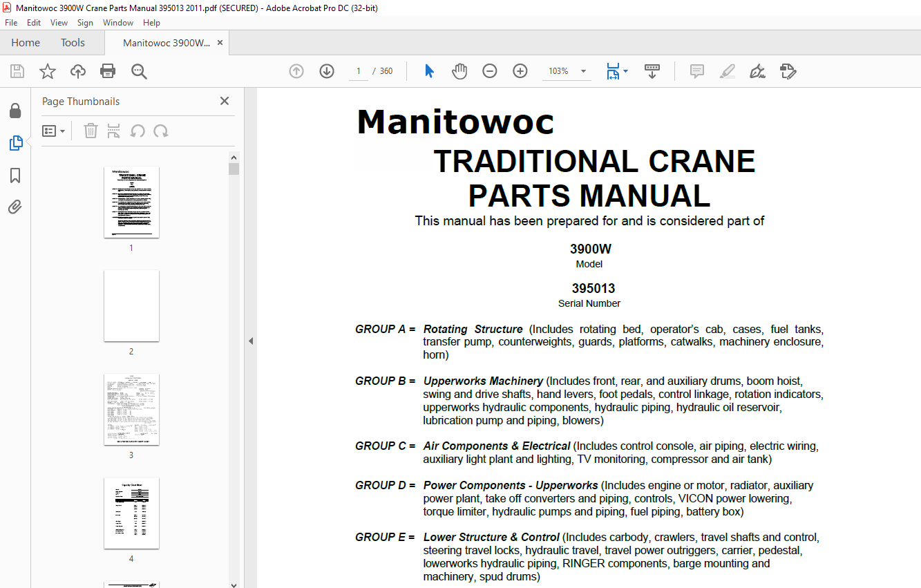Go to the previous page arrow
Viewport: 921px width, 588px height.
tap(296, 71)
